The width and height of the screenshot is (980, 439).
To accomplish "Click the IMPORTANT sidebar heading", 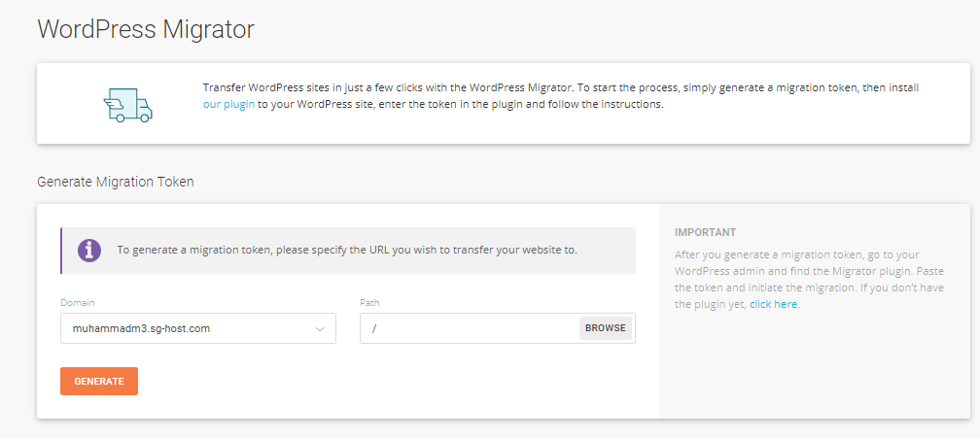I will tap(706, 232).
